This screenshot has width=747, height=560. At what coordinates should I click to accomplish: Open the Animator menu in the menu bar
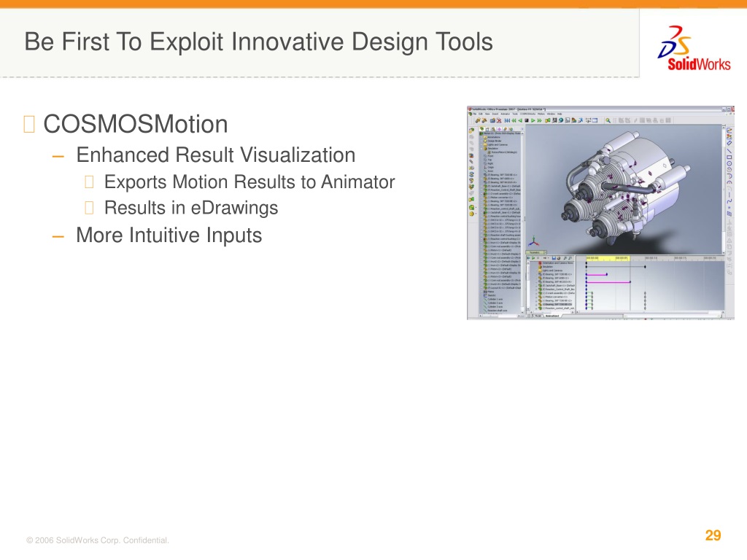506,114
